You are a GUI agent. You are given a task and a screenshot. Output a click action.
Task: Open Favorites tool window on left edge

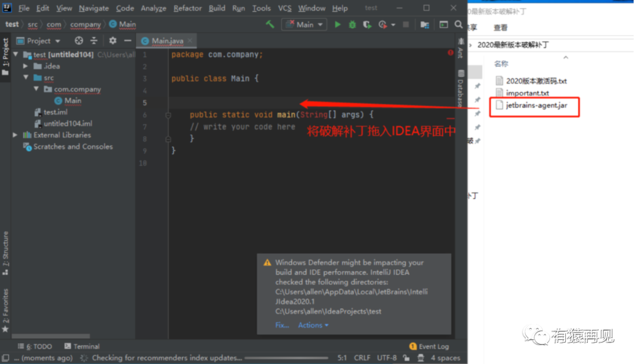pyautogui.click(x=5, y=310)
